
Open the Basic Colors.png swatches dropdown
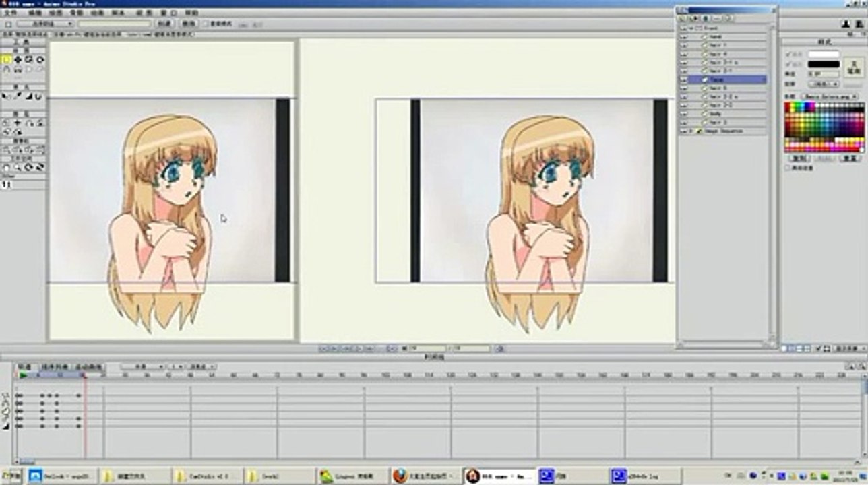coord(829,96)
